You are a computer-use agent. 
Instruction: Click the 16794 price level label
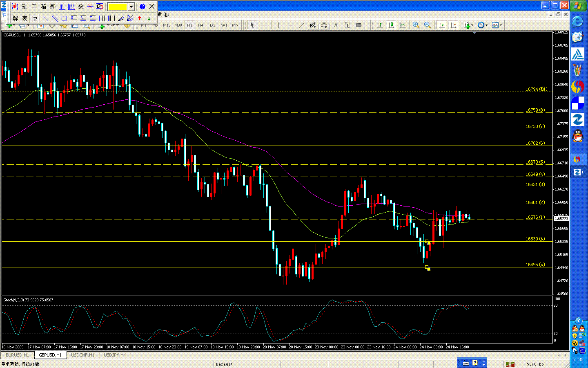[x=536, y=89]
